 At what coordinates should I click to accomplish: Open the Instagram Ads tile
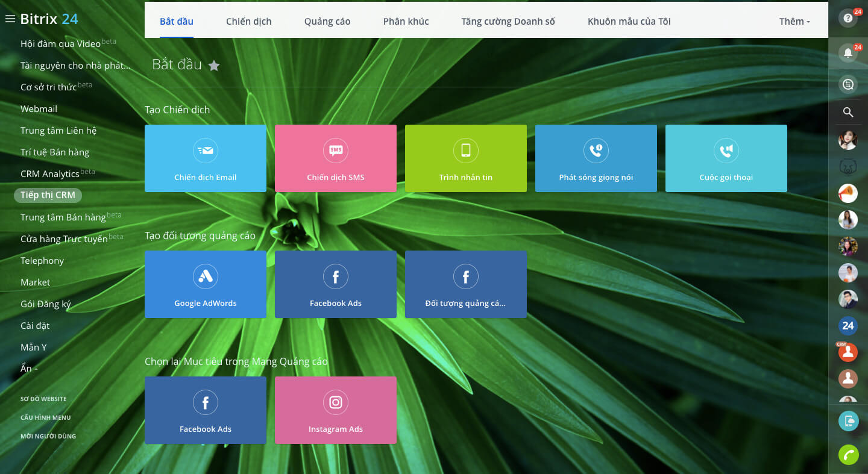pos(336,410)
